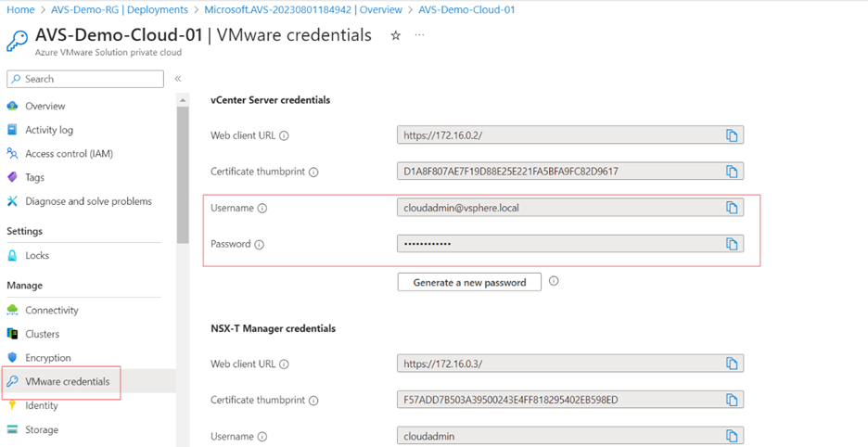868x447 pixels.
Task: Click info icon beside vCenter Certificate thumbprint
Action: [313, 172]
